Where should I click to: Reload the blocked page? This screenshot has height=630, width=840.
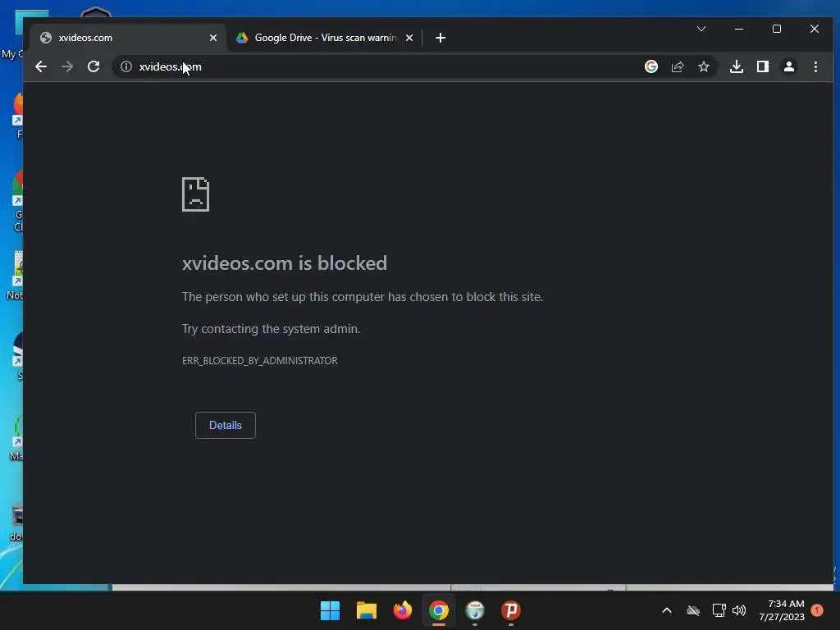(x=94, y=67)
